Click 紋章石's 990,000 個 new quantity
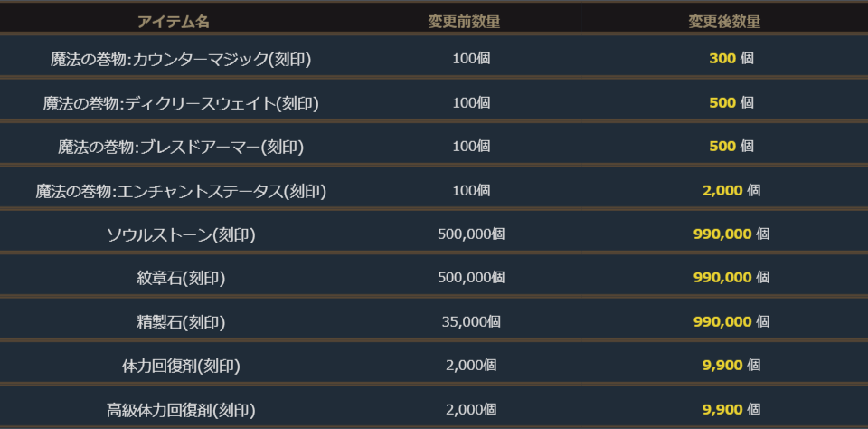Viewport: 868px width, 429px height. pyautogui.click(x=731, y=277)
